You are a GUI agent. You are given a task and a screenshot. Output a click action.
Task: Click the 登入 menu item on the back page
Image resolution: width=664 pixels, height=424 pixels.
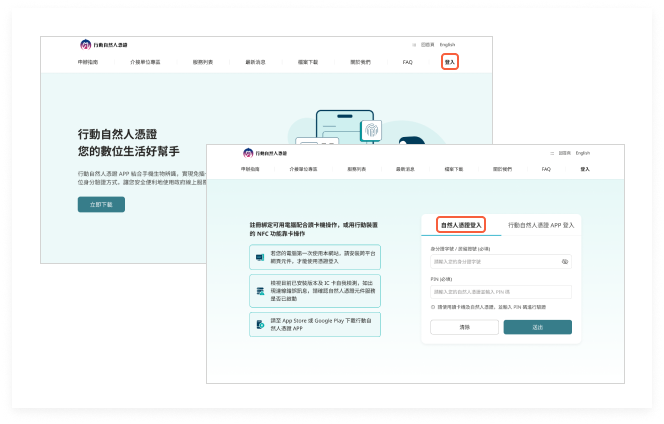[449, 62]
